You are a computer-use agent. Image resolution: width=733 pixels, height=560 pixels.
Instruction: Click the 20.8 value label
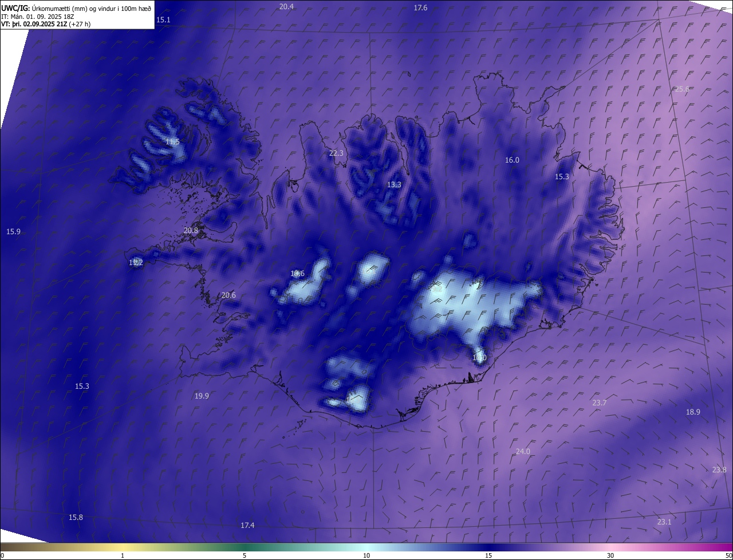click(191, 231)
